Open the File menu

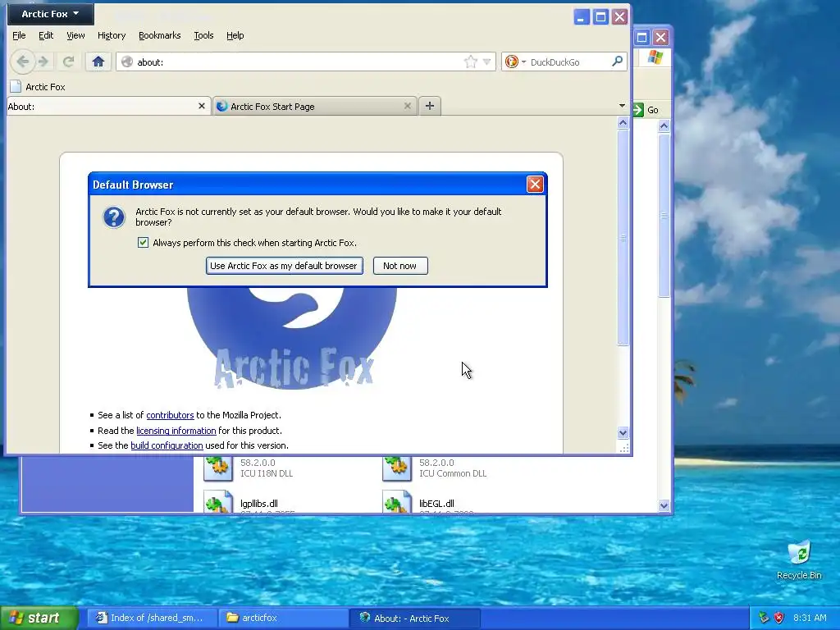(x=19, y=35)
